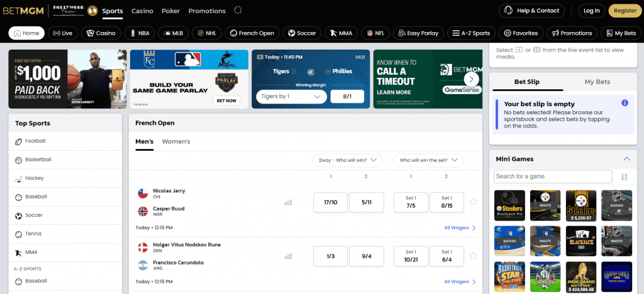Open French Open in sports nav

coord(252,33)
